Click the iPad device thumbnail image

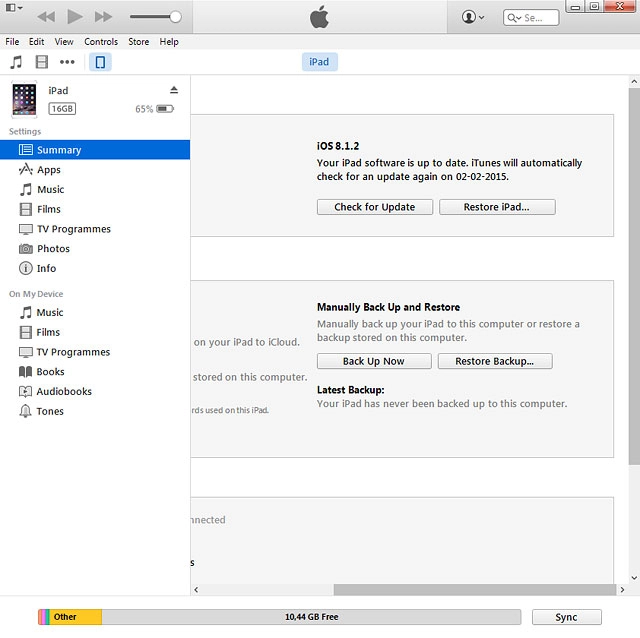(x=24, y=99)
